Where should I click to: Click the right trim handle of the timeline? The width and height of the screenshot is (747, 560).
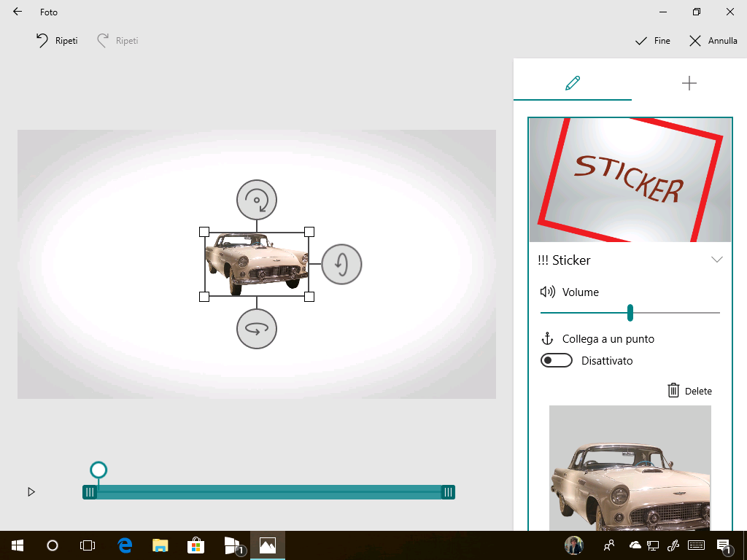448,492
